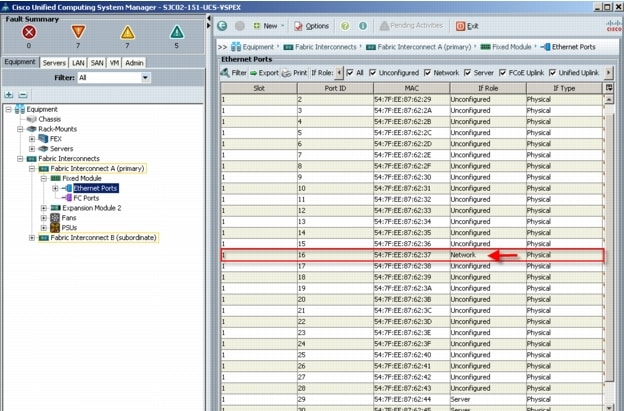
Task: Toggle the Unified Uplink checkbox
Action: tap(552, 73)
